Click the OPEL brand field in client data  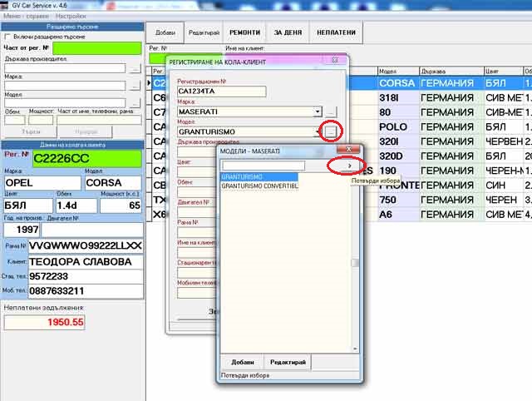pos(42,183)
